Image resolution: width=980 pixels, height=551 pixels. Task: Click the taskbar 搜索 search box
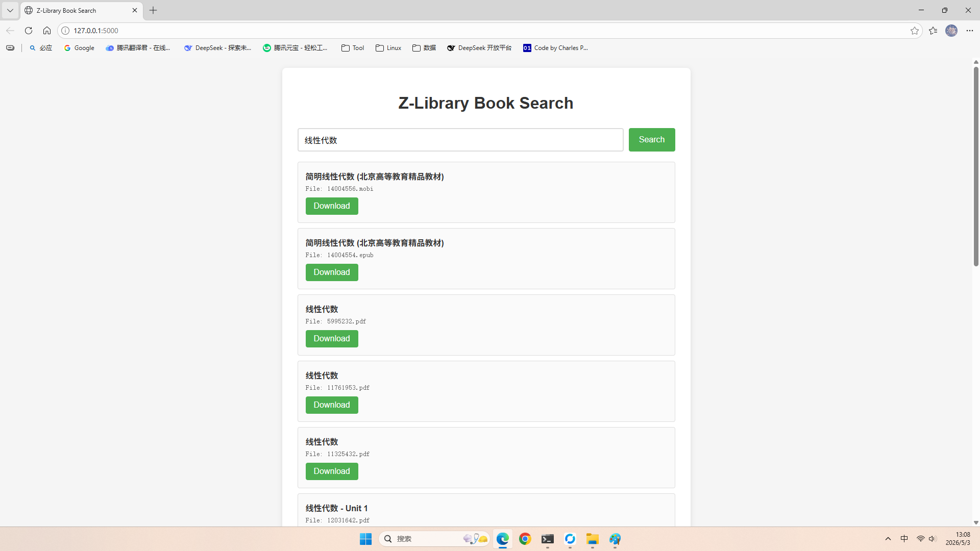(434, 539)
